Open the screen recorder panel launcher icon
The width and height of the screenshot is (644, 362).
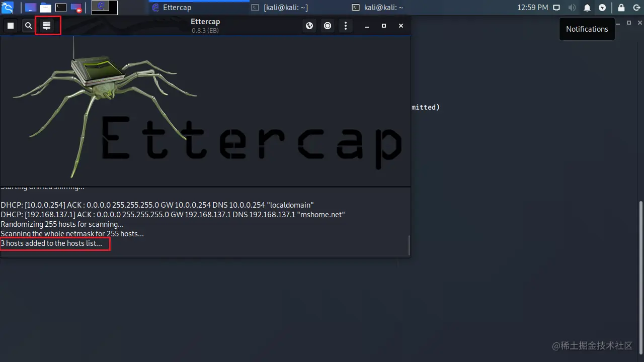pyautogui.click(x=76, y=8)
